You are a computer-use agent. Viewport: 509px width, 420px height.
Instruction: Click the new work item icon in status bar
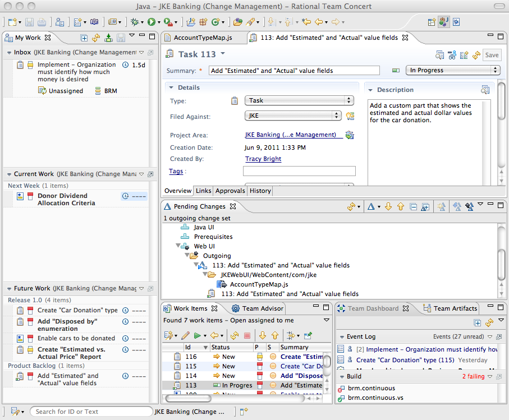(244, 411)
